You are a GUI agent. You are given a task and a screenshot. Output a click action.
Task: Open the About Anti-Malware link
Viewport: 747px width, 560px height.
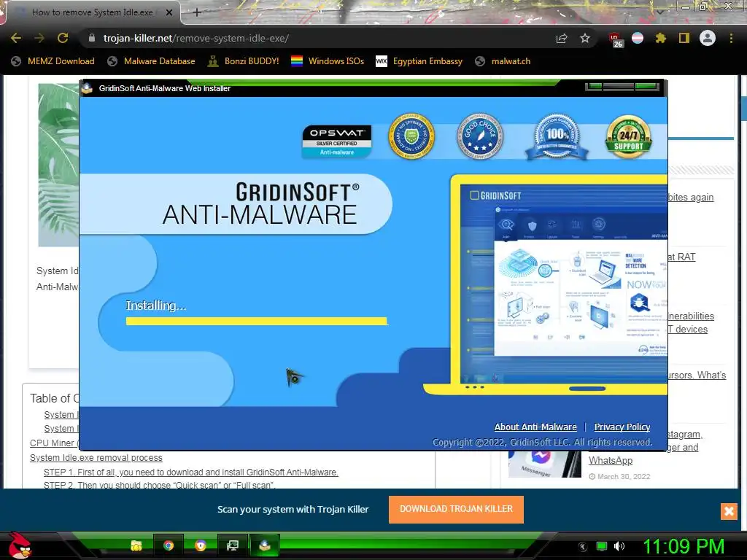[535, 427]
